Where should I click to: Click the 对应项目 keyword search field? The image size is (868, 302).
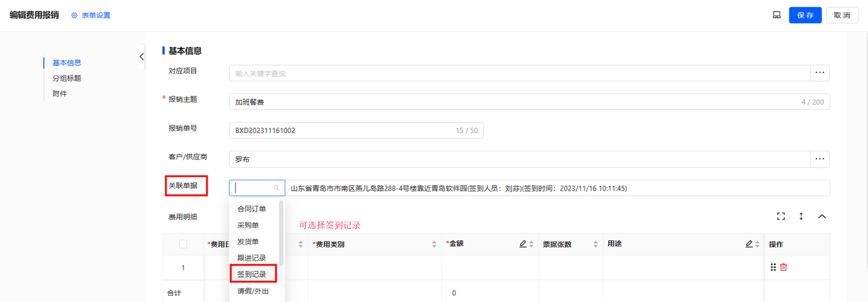(x=519, y=73)
